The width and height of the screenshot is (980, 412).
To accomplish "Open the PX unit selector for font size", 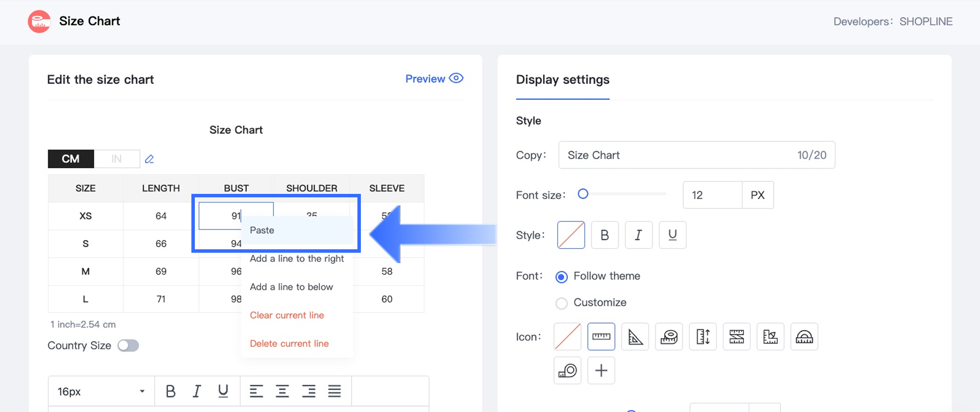I will 757,195.
